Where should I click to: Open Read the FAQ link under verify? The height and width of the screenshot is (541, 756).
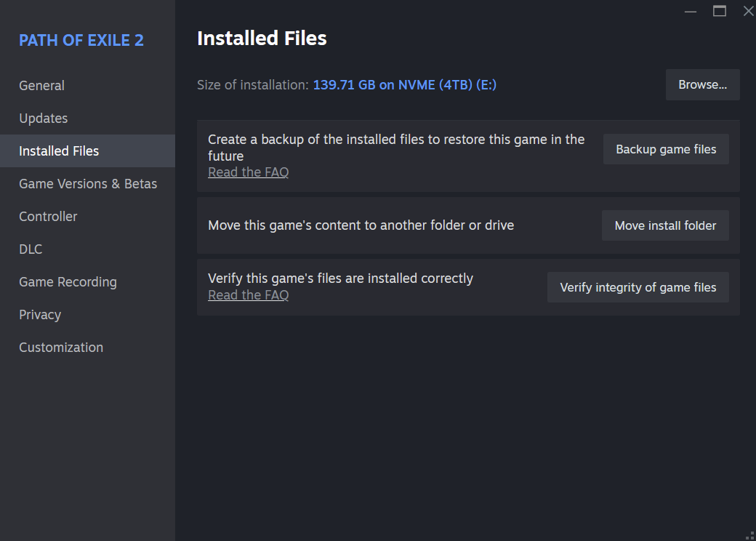pyautogui.click(x=249, y=295)
